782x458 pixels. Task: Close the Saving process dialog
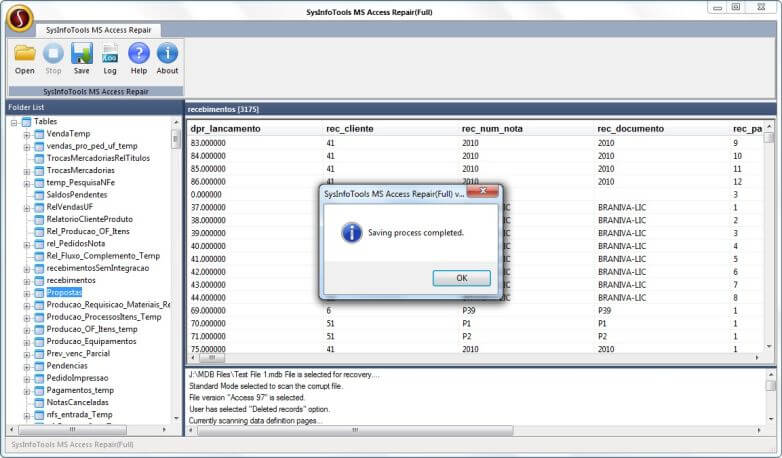tap(485, 193)
